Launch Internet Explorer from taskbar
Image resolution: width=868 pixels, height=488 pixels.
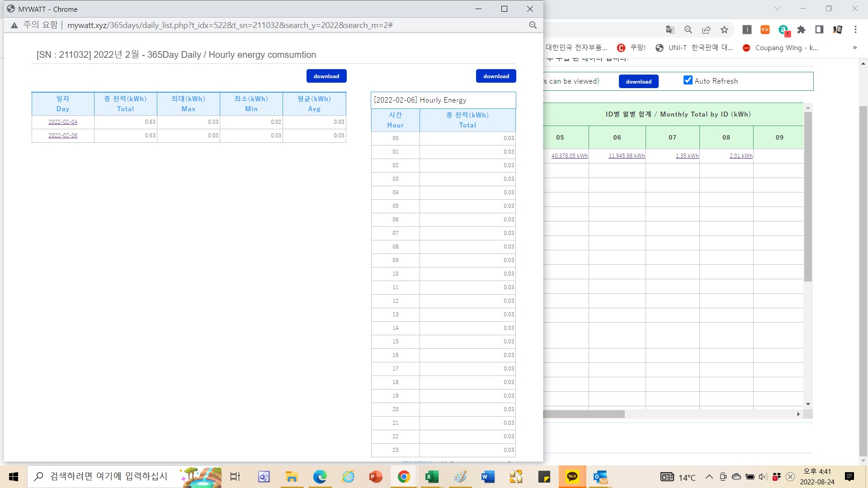click(x=348, y=477)
